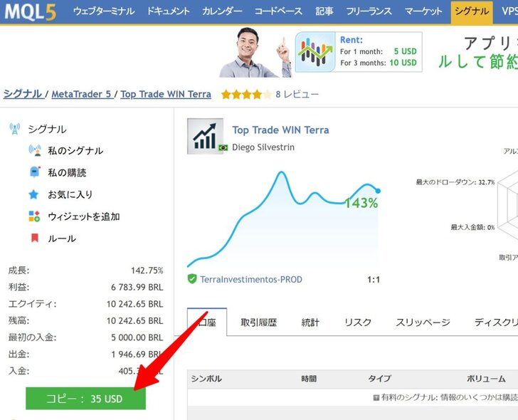Open the ドキュメント menu item

click(x=168, y=11)
